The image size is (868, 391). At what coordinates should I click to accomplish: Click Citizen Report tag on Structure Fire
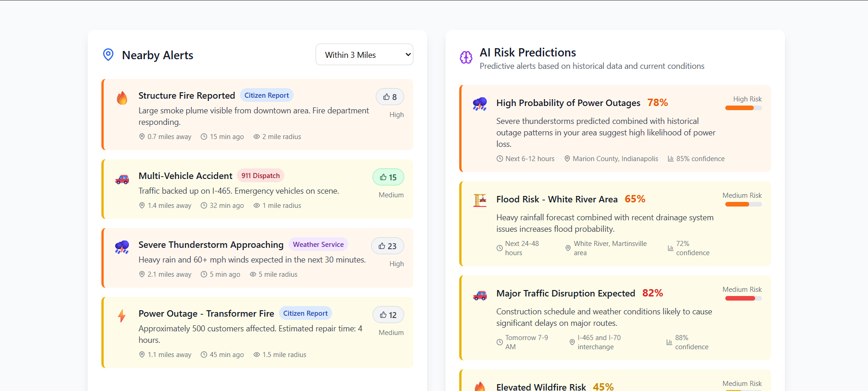coord(267,95)
